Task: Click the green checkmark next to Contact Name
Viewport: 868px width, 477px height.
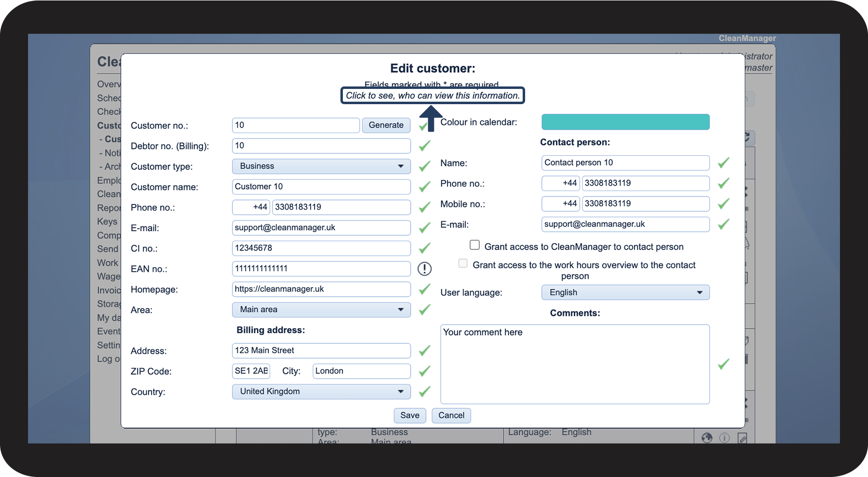Action: click(x=724, y=163)
